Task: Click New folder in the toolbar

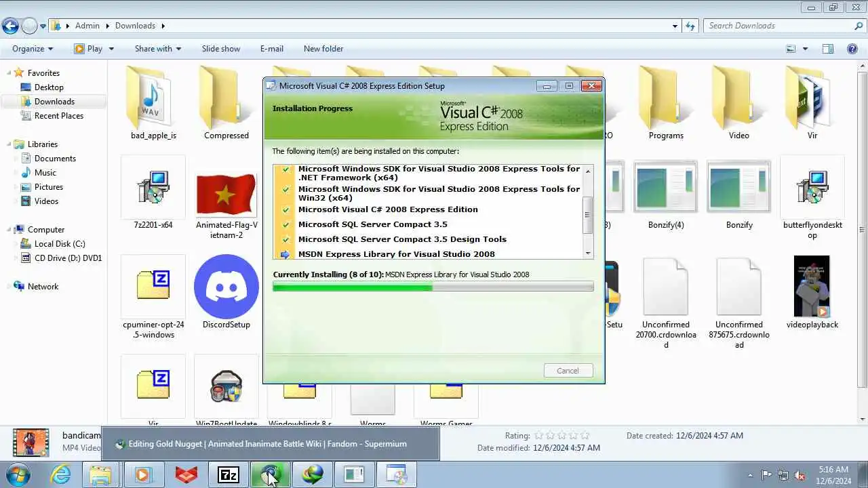Action: click(323, 49)
